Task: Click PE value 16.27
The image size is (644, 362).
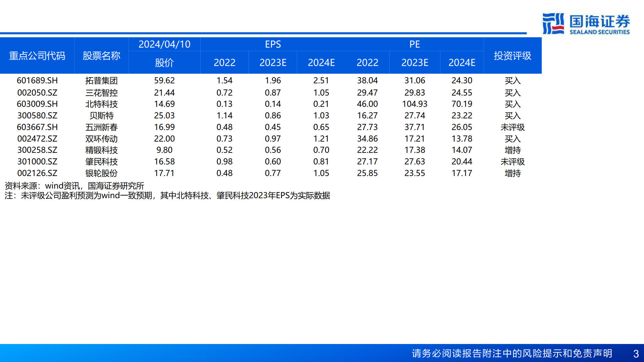Action: [367, 116]
